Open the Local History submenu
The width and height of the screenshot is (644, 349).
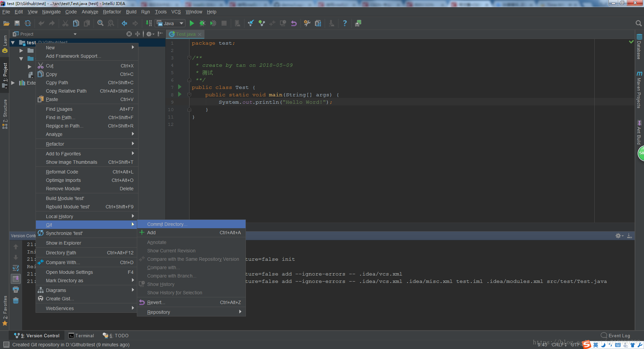(x=87, y=216)
